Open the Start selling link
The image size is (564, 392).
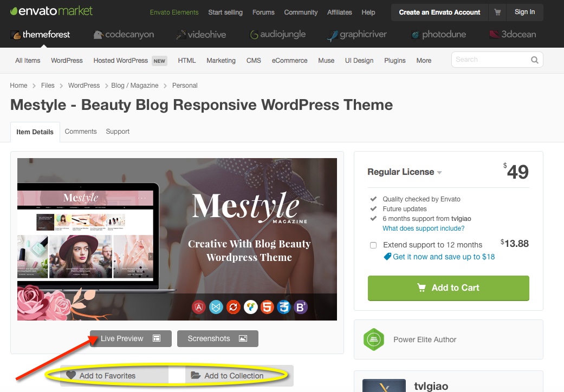pos(225,12)
